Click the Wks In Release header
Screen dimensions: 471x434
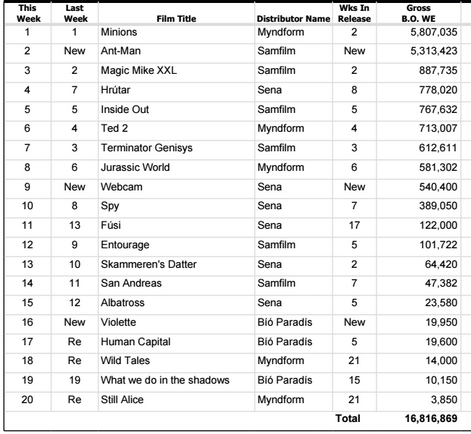(x=354, y=13)
